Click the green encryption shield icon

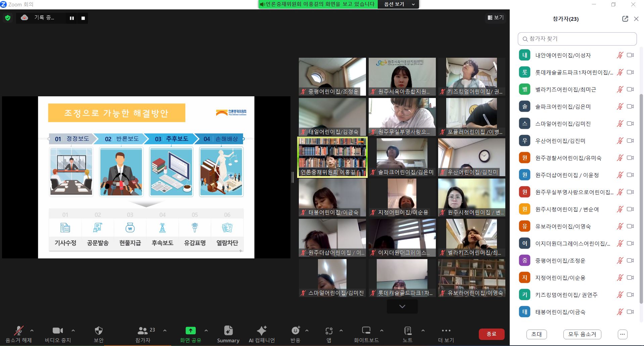coord(8,18)
